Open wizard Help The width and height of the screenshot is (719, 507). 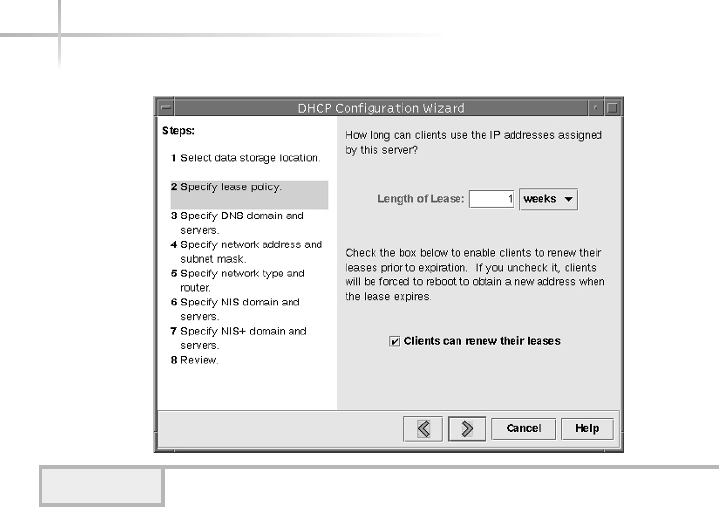click(587, 429)
